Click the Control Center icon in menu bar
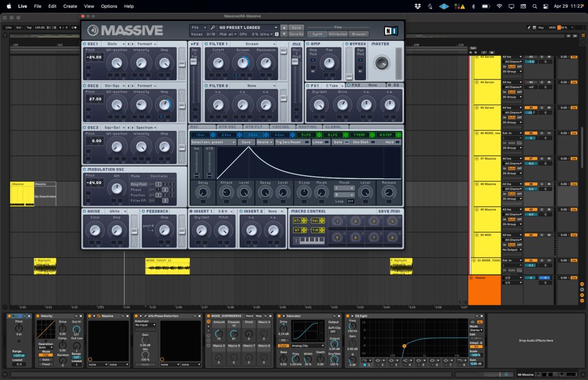Viewport: 588px width, 380px height. click(546, 6)
